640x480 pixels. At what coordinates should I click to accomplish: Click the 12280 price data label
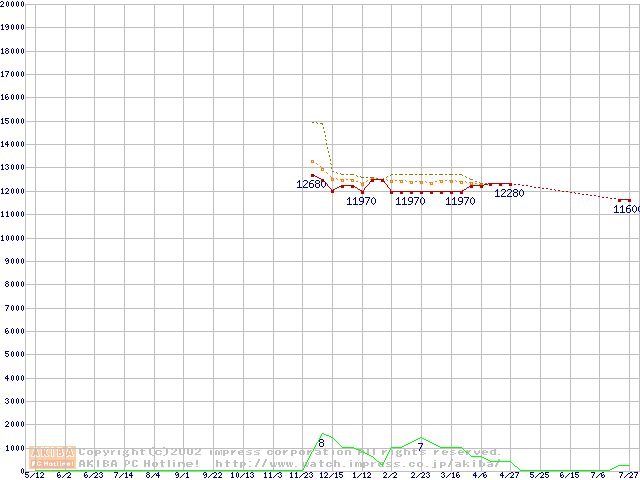(x=509, y=193)
